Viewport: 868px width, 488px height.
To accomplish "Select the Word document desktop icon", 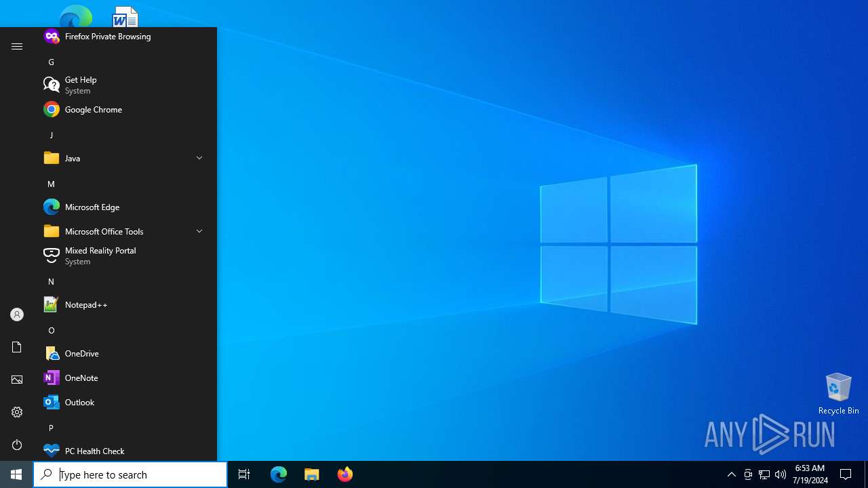I will 125,16.
